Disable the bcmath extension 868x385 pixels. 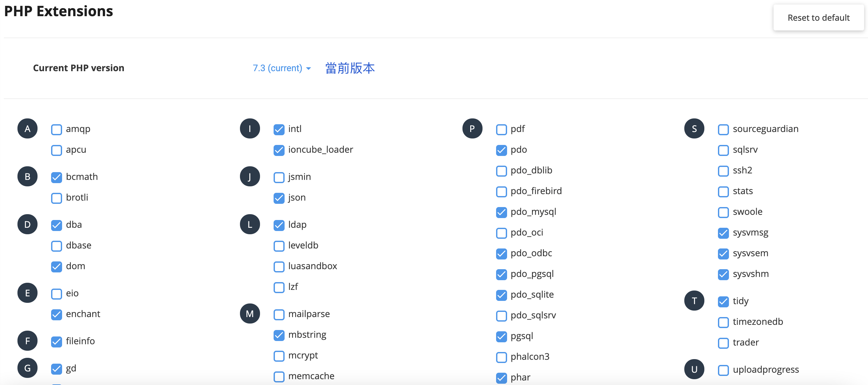coord(56,177)
